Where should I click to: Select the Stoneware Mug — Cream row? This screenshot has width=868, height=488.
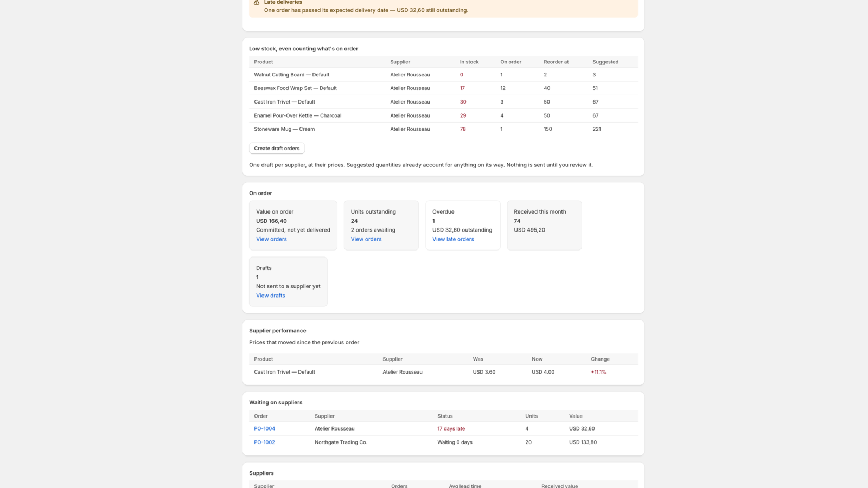(443, 129)
